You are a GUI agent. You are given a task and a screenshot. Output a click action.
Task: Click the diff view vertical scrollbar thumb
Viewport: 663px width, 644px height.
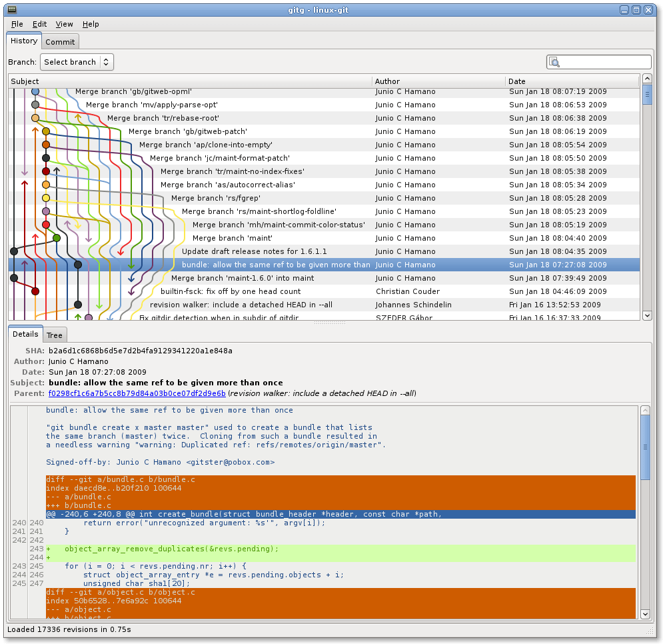click(x=645, y=447)
